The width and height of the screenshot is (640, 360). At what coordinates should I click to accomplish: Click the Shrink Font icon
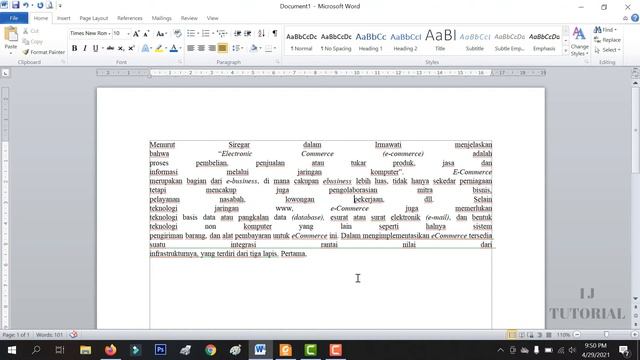click(146, 33)
